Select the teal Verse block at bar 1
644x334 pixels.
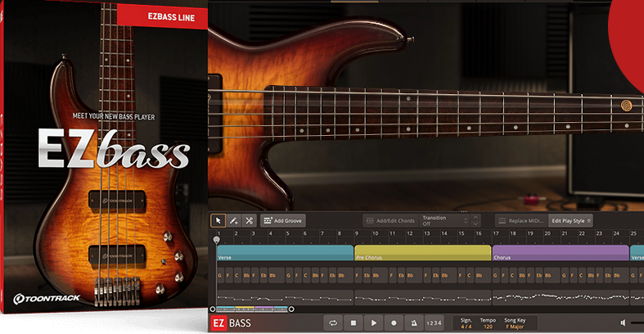pos(285,253)
